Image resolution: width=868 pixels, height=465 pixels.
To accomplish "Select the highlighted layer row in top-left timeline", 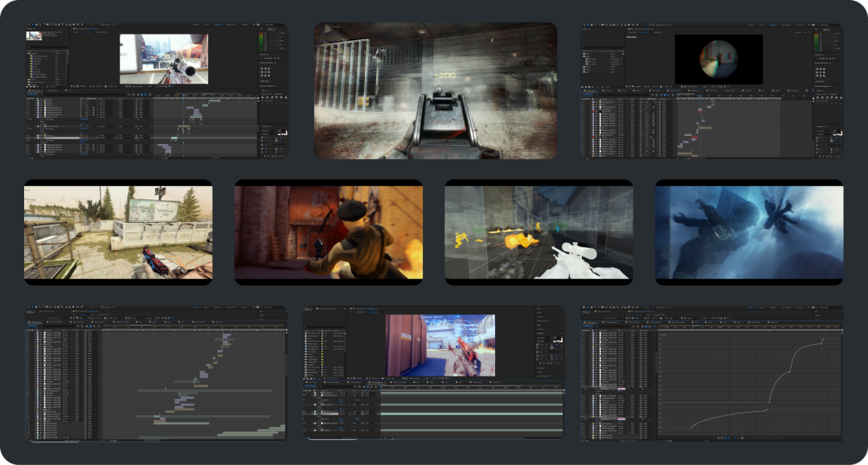I will (141, 138).
